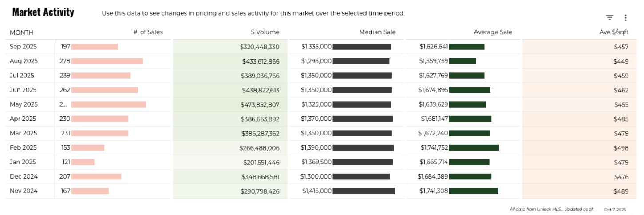Select the $498 Ave $/sqft cell
The width and height of the screenshot is (644, 215).
(621, 148)
